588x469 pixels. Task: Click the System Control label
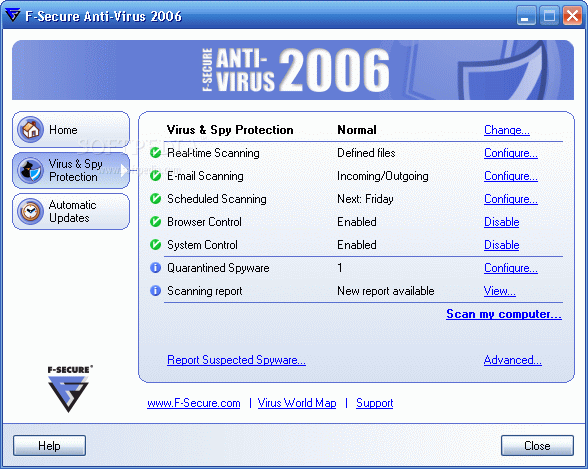202,245
